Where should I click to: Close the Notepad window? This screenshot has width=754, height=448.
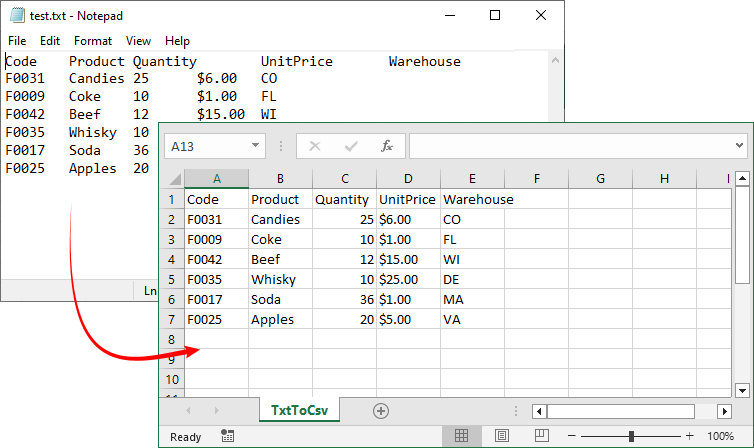(x=541, y=15)
